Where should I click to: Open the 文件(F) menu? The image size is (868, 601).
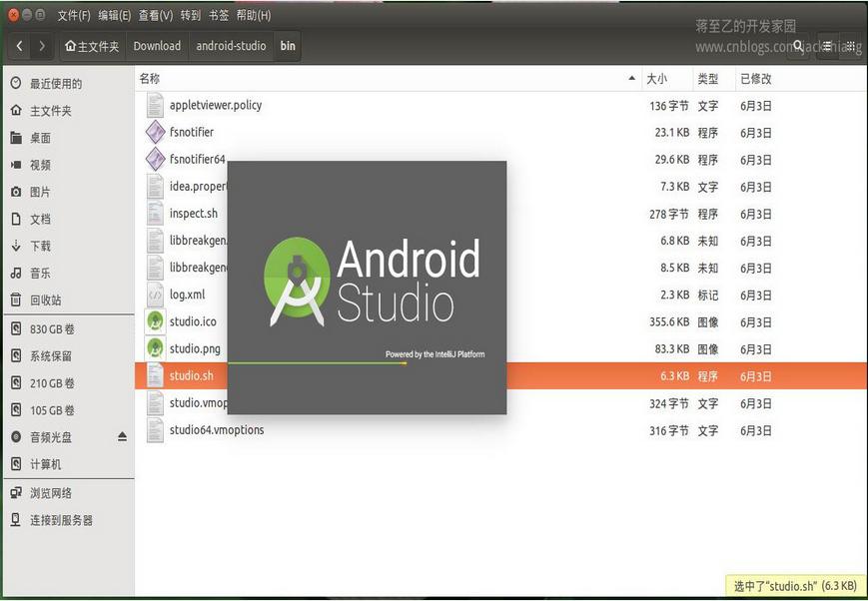click(x=74, y=16)
